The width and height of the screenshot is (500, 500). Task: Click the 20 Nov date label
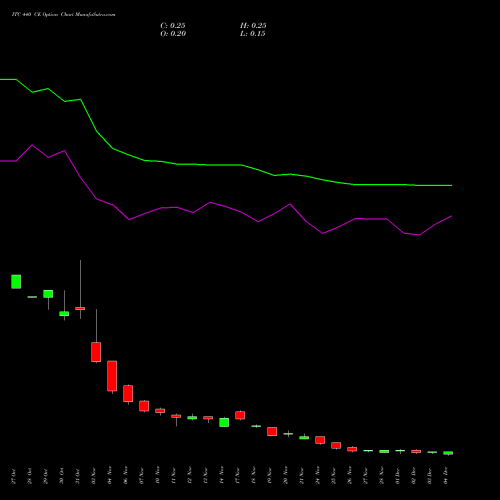point(286,476)
